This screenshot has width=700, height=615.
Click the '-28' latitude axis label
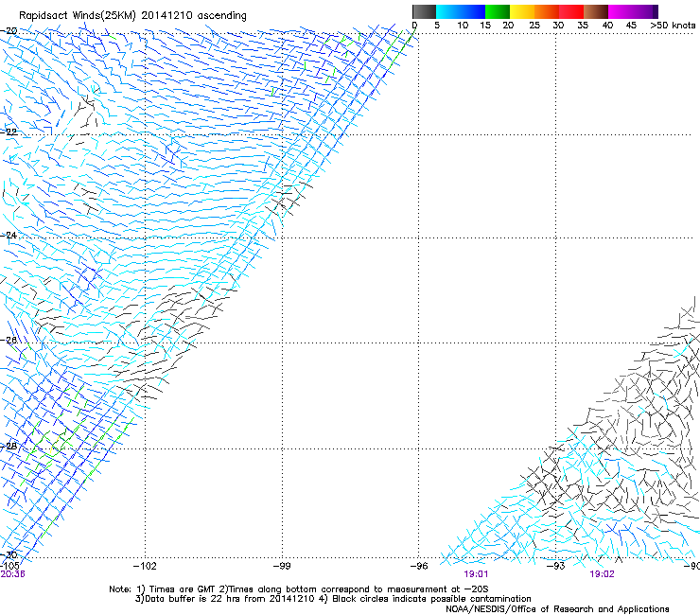[x=9, y=447]
